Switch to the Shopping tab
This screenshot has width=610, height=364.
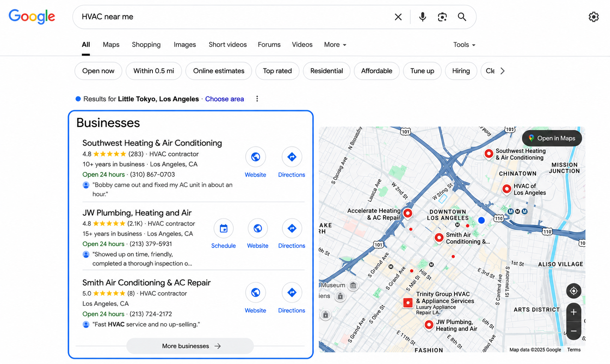tap(146, 45)
